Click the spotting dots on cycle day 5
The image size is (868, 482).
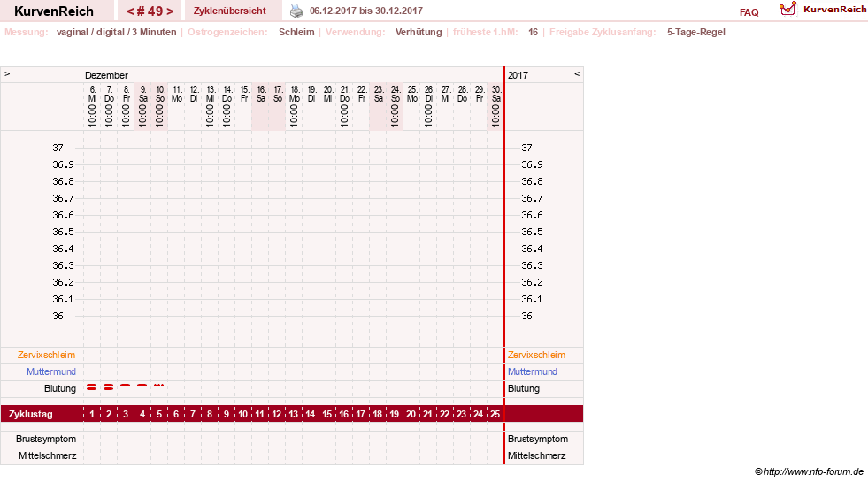point(159,385)
